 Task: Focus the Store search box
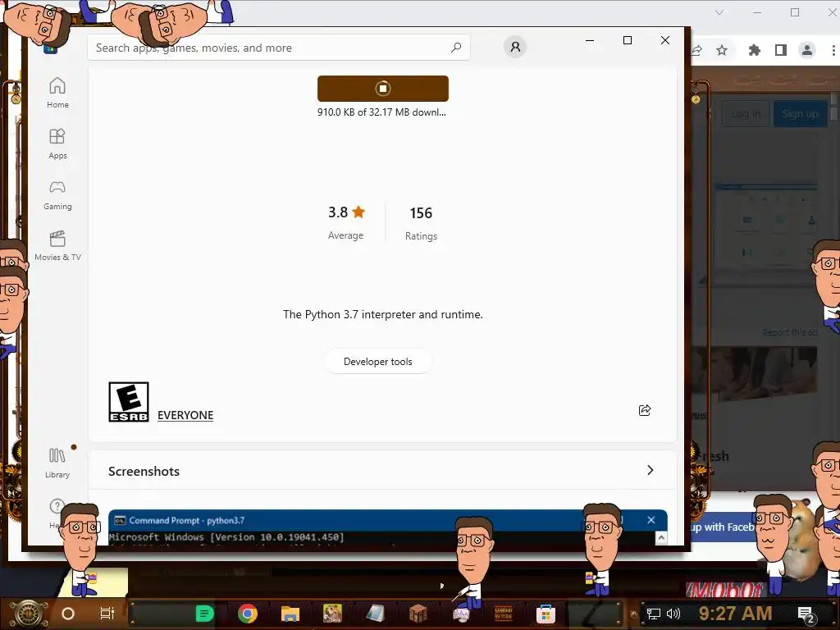279,48
